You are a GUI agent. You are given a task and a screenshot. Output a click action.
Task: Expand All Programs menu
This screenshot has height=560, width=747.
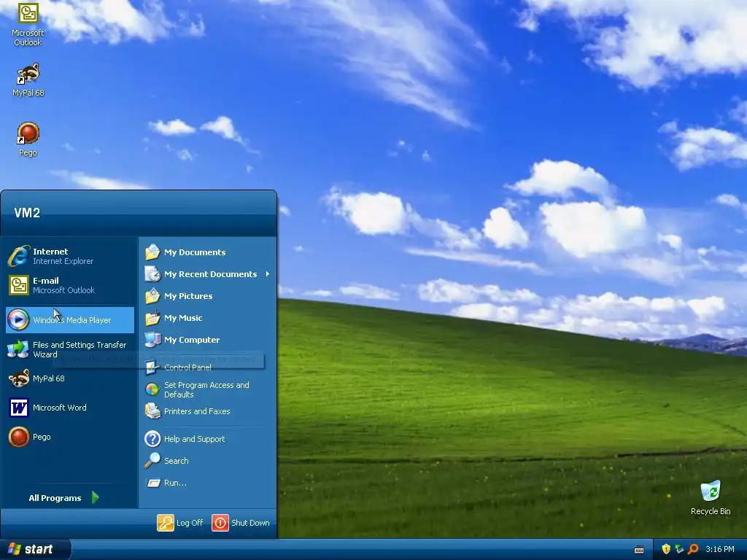click(x=64, y=497)
